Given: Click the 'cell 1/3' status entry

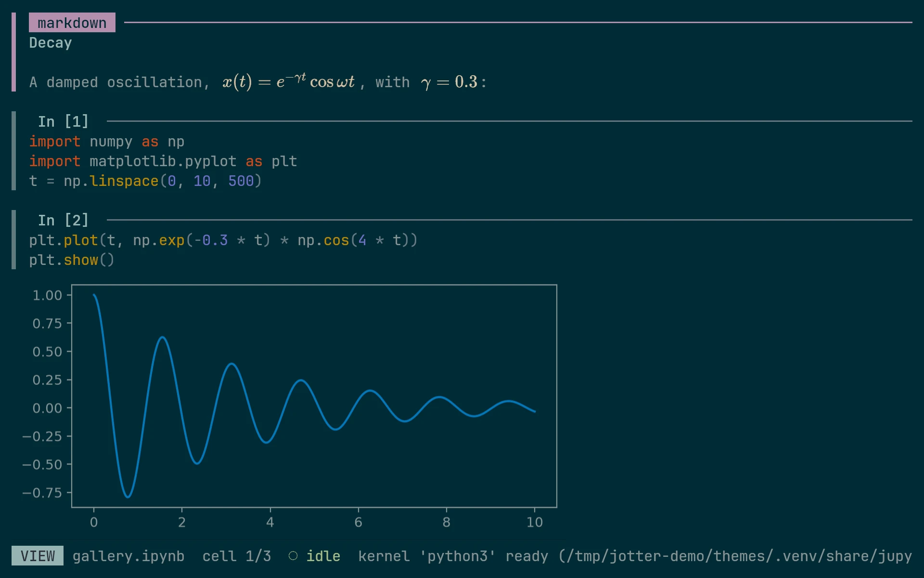Looking at the screenshot, I should point(237,556).
